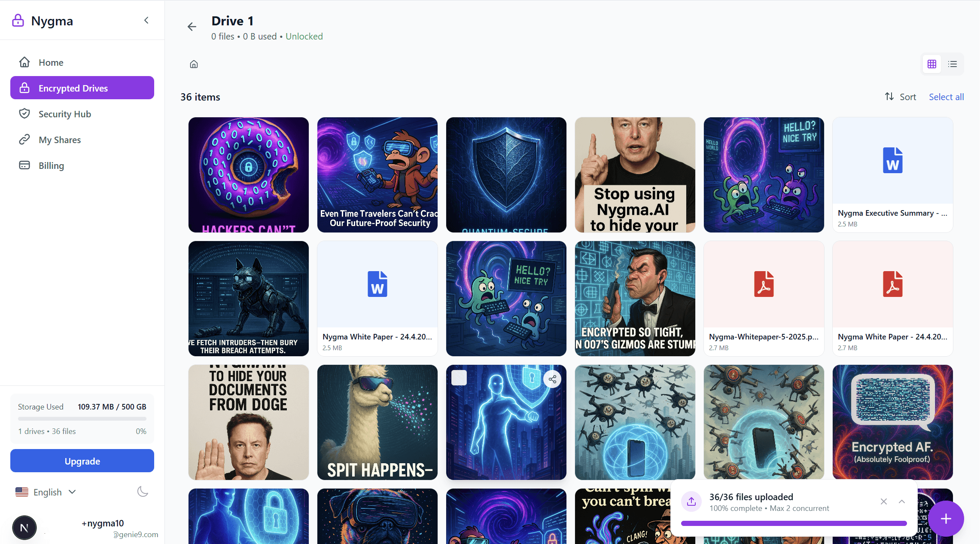The height and width of the screenshot is (544, 980).
Task: Click the Select all link
Action: coord(946,96)
